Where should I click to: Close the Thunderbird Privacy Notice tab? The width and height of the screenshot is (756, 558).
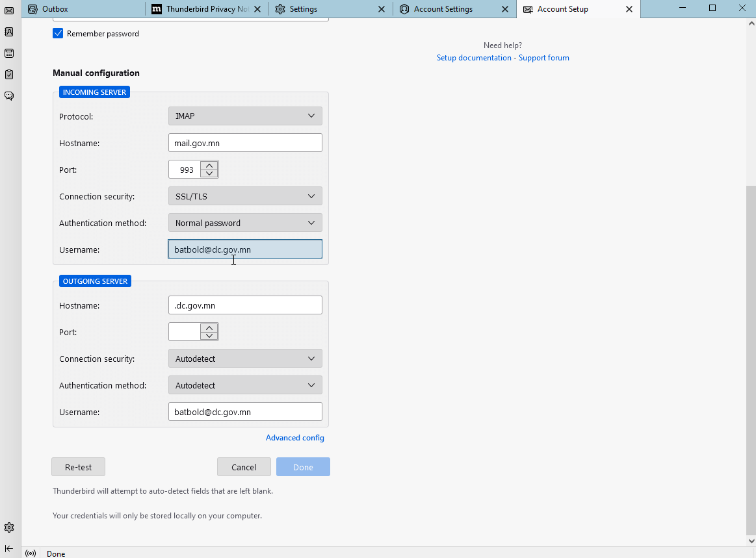[x=258, y=9]
